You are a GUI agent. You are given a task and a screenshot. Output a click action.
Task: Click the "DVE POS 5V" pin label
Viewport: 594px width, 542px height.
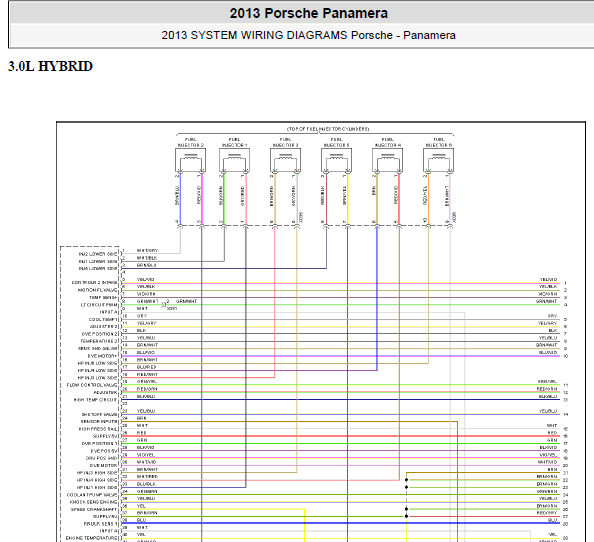click(x=104, y=451)
